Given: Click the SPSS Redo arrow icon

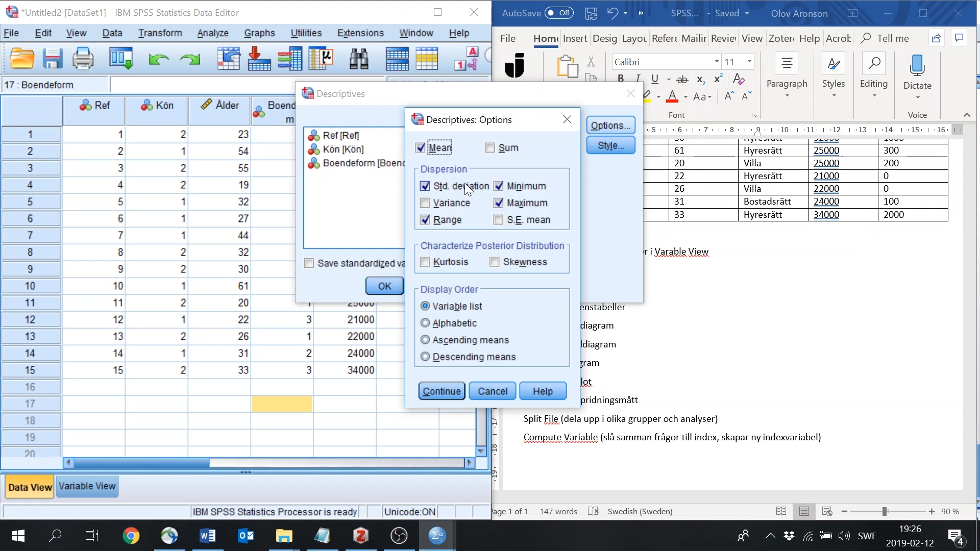Looking at the screenshot, I should [x=190, y=60].
